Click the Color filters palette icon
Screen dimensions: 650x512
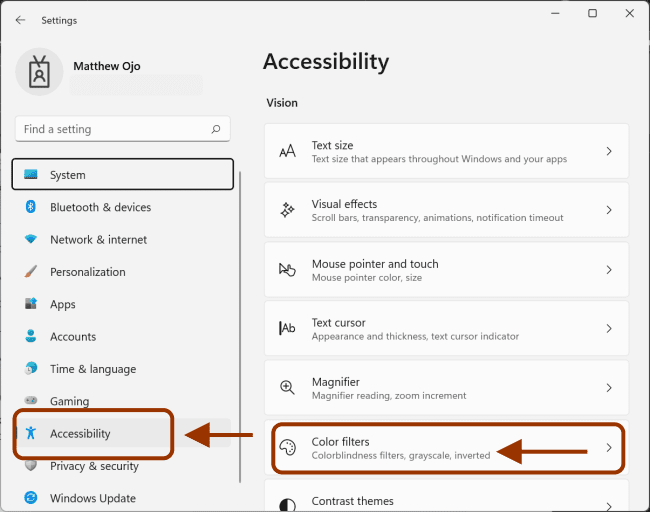pos(287,447)
